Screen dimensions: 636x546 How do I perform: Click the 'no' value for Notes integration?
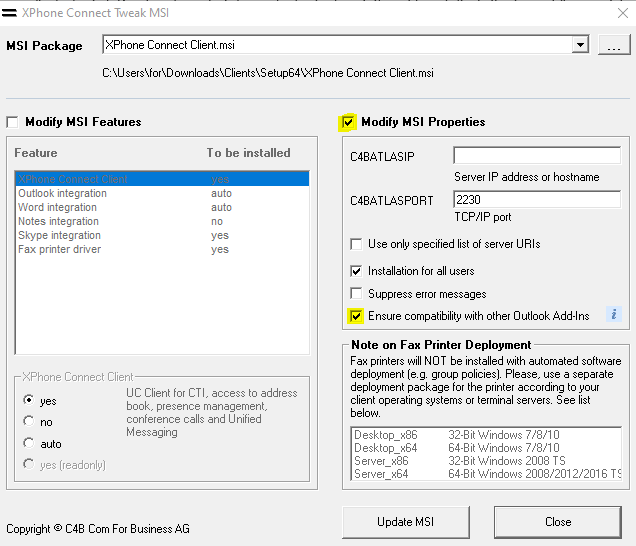pyautogui.click(x=217, y=221)
